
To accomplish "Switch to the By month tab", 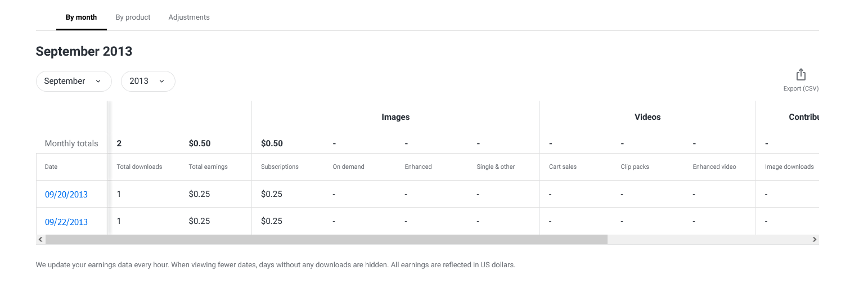I will [81, 17].
